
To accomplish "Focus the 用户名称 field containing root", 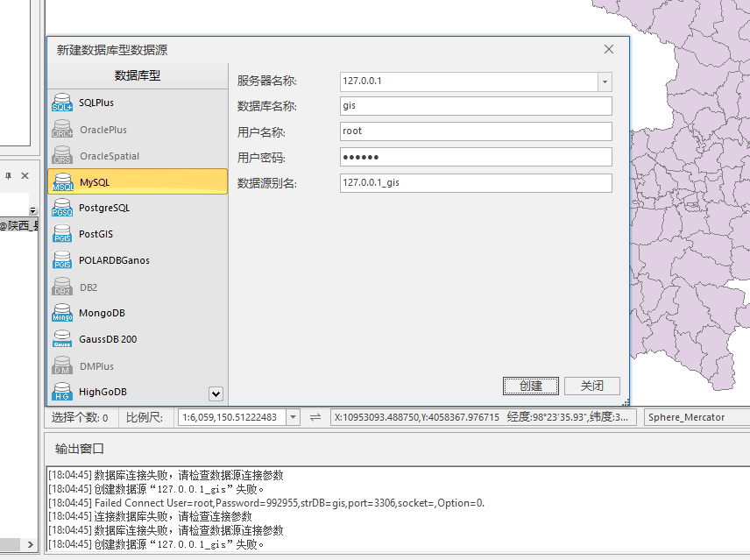I will pyautogui.click(x=476, y=131).
